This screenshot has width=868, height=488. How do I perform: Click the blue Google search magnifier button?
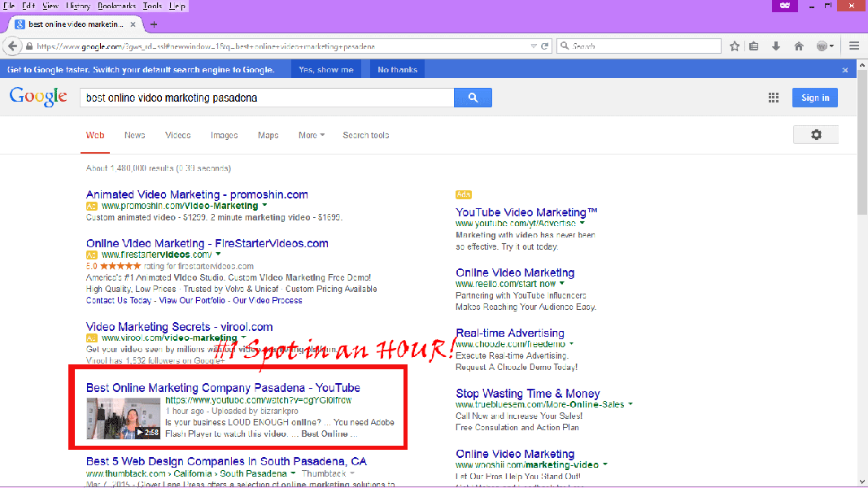(473, 98)
